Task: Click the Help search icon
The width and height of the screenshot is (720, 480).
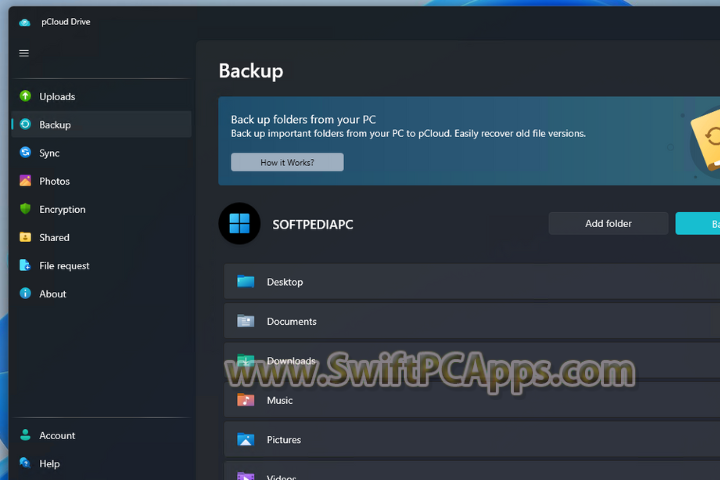Action: [25, 463]
